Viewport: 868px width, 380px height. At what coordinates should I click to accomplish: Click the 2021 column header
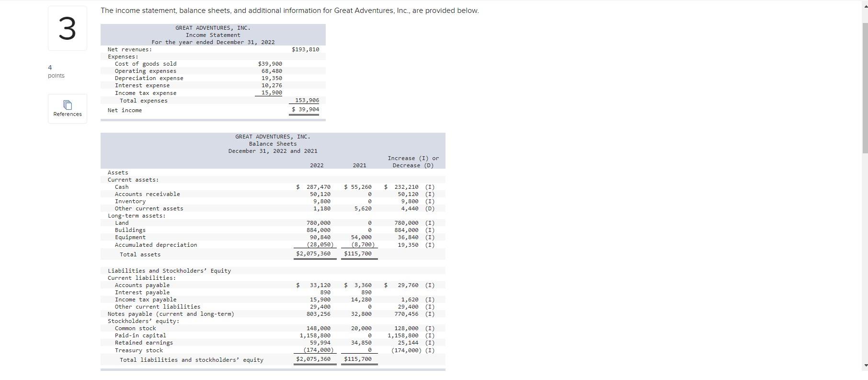point(359,165)
